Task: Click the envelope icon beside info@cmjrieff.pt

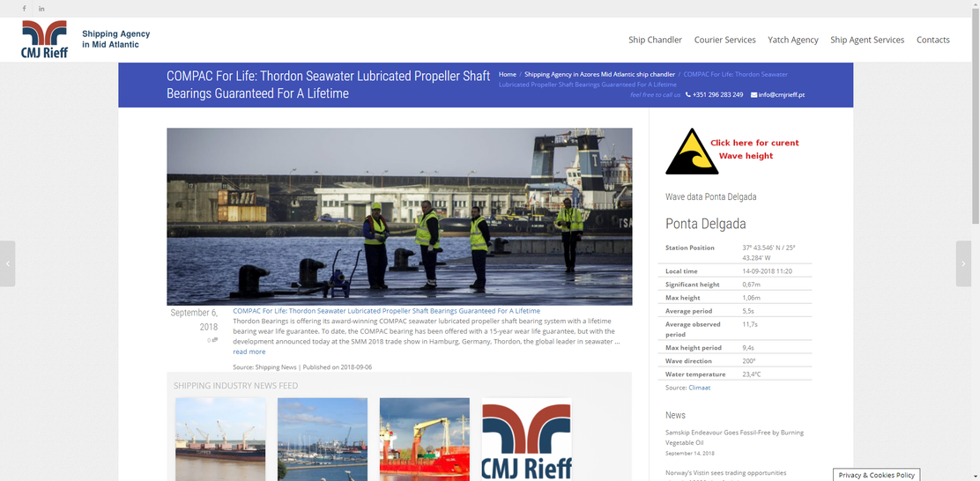Action: tap(754, 95)
